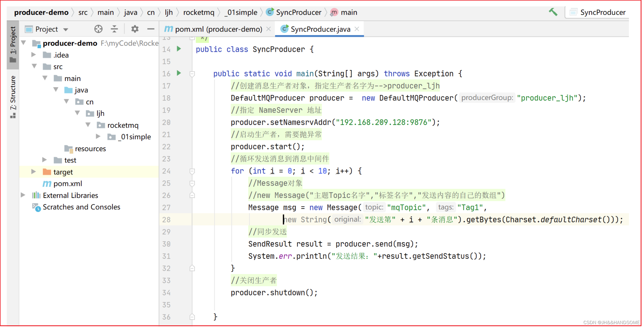Open Project panel settings gear

click(135, 29)
